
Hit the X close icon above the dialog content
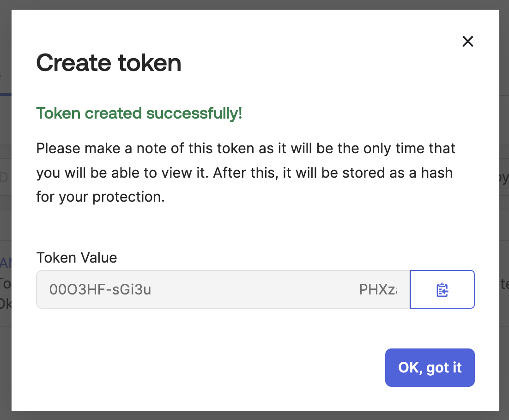point(467,41)
